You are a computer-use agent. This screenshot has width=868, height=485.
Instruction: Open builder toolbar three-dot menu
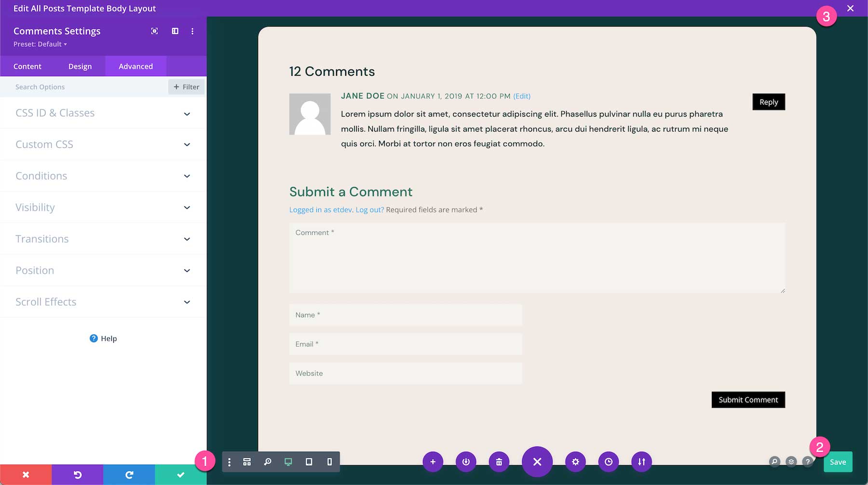point(229,462)
